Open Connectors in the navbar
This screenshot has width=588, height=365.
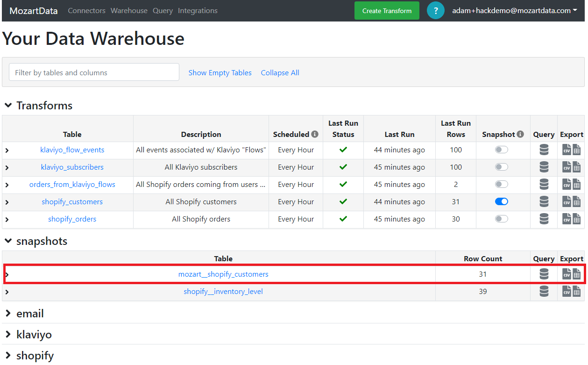tap(87, 10)
